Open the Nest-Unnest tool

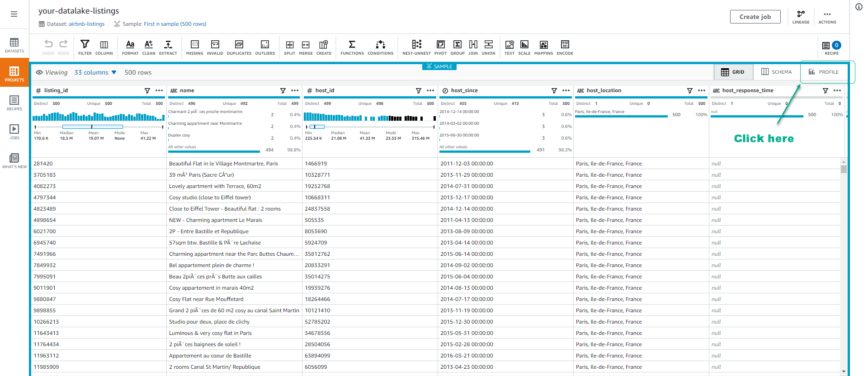(x=417, y=47)
